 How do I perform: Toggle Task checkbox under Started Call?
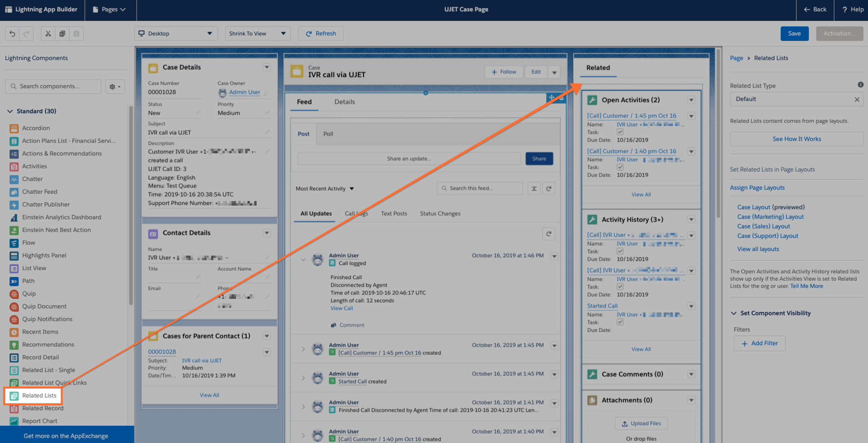click(x=620, y=322)
